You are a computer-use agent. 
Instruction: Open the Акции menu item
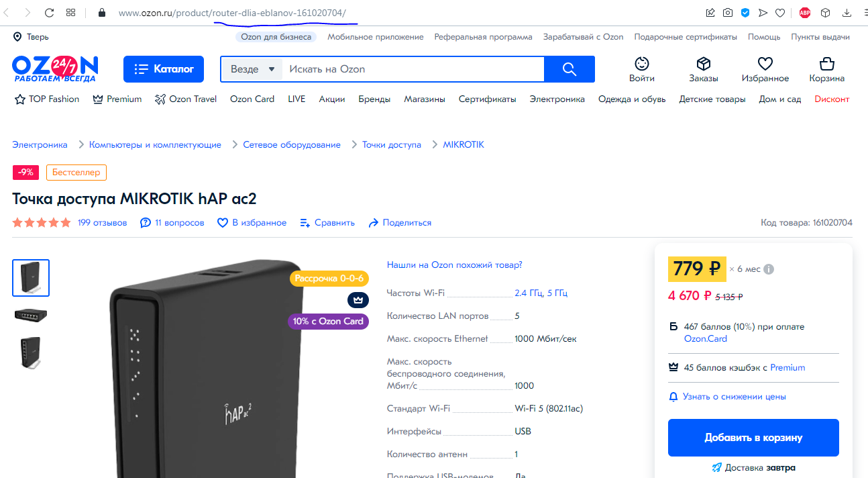tap(332, 99)
